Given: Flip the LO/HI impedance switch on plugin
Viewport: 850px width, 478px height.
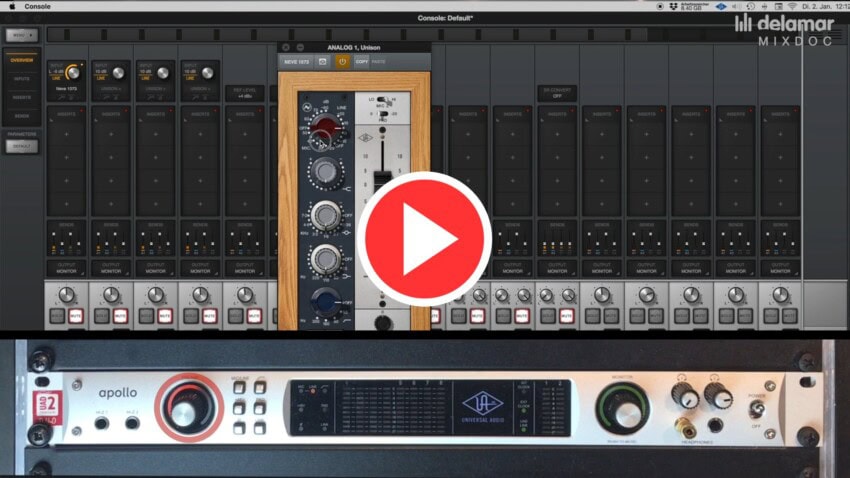Looking at the screenshot, I should coord(383,100).
